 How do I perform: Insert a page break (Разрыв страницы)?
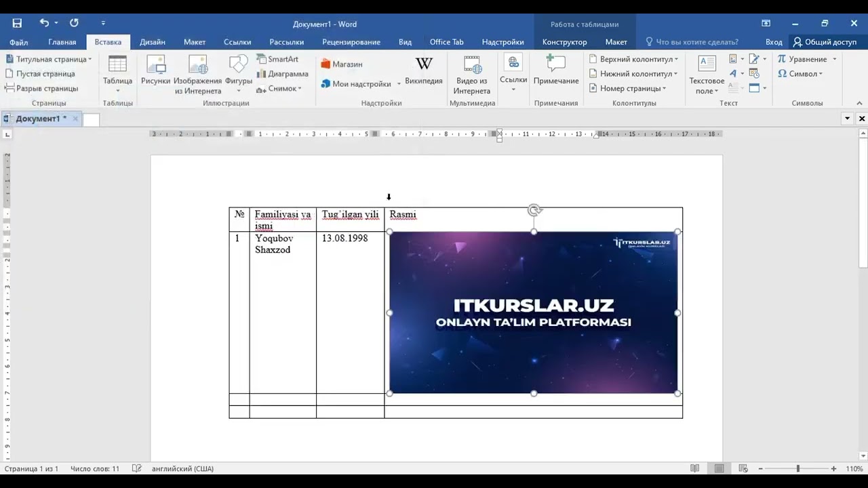pos(41,88)
